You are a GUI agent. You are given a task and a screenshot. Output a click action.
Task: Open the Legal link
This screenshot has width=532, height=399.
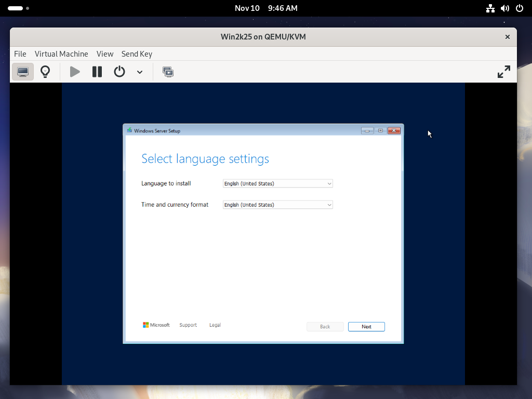(x=215, y=325)
